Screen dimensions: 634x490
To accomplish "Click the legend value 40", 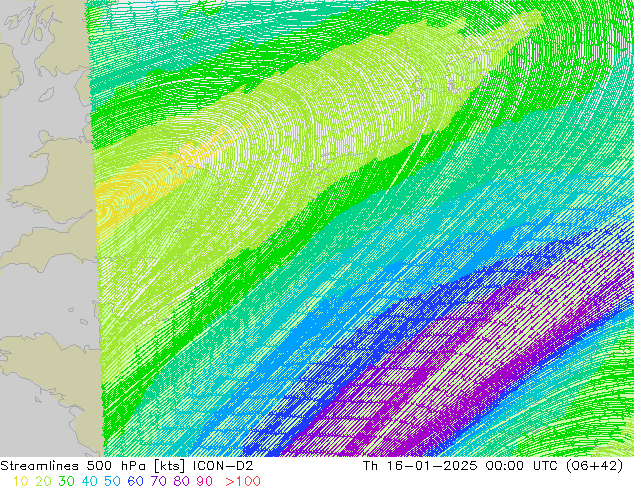I will click(x=89, y=482).
